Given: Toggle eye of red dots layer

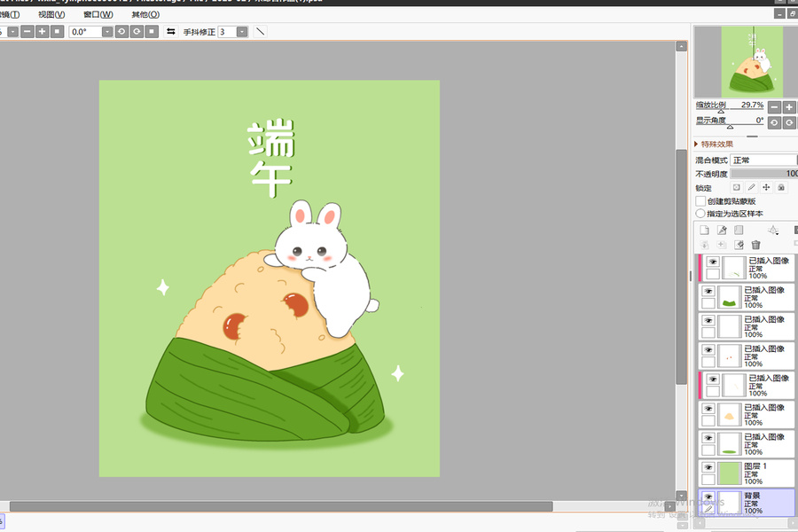Looking at the screenshot, I should tap(708, 349).
